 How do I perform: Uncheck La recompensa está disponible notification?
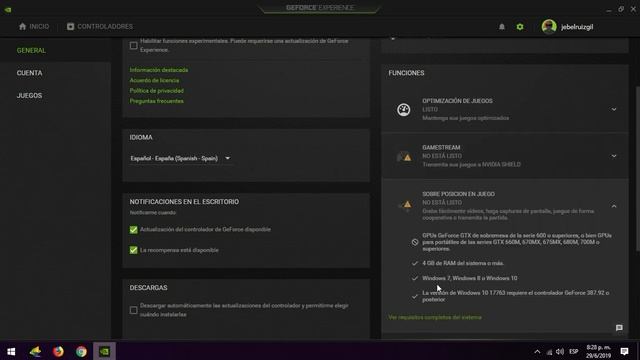[x=133, y=250]
